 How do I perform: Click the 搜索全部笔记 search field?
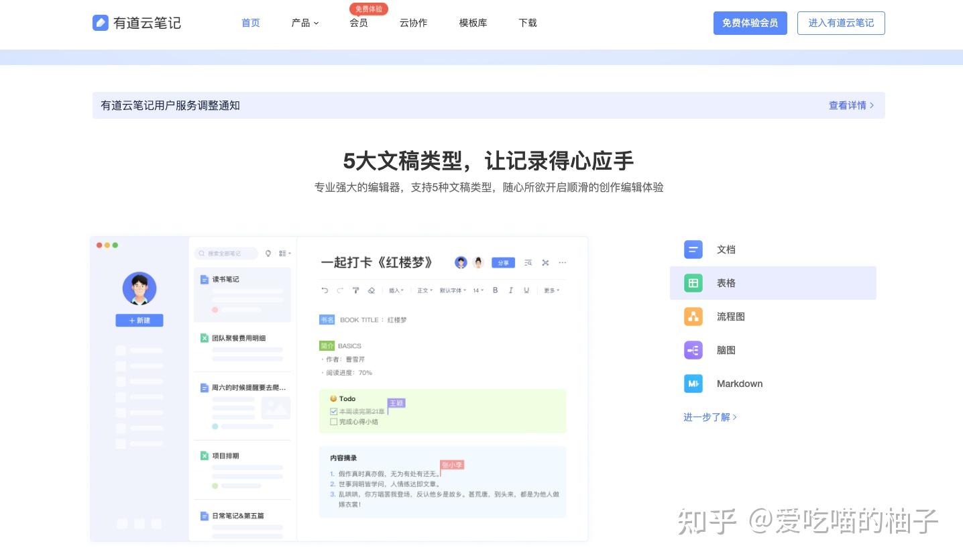[226, 254]
